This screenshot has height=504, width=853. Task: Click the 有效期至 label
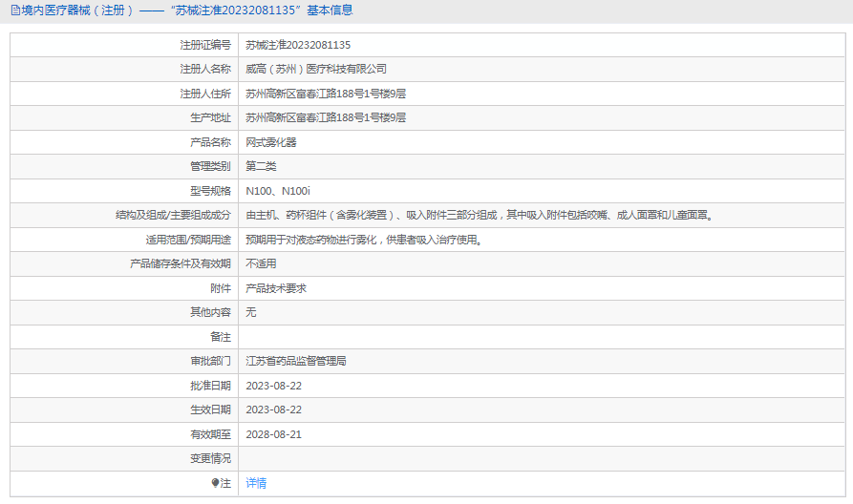(x=210, y=434)
